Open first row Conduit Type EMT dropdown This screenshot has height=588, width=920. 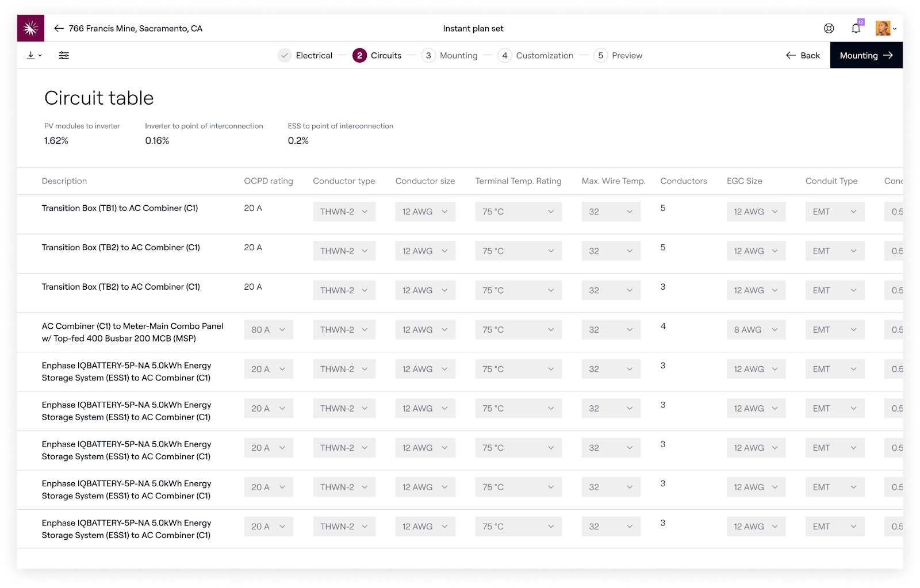834,212
